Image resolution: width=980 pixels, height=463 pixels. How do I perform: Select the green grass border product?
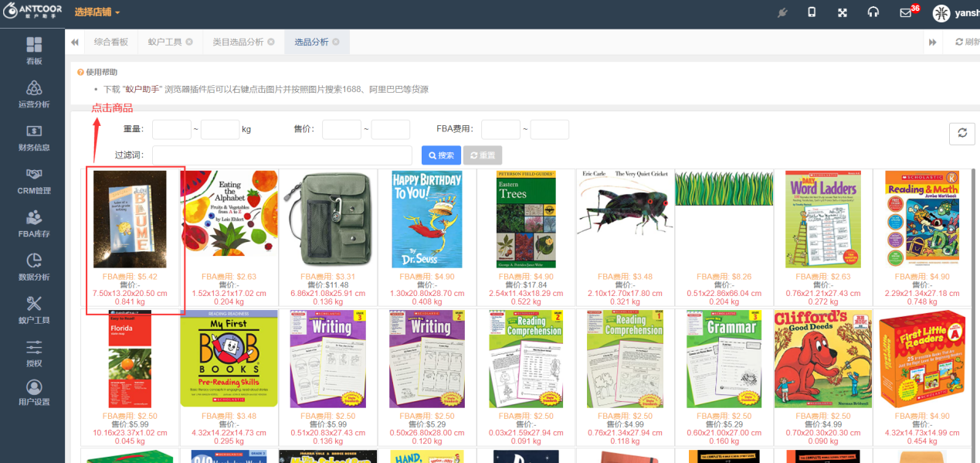pyautogui.click(x=724, y=189)
